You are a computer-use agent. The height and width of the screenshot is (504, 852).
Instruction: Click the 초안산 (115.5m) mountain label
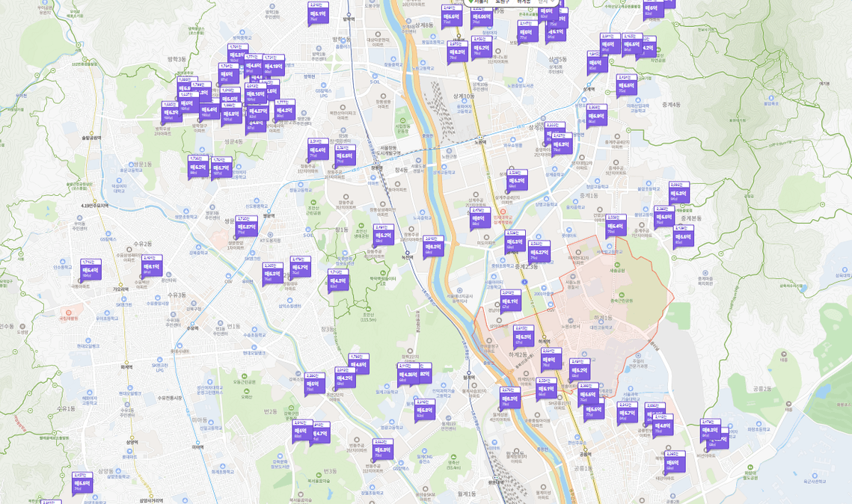pyautogui.click(x=369, y=317)
